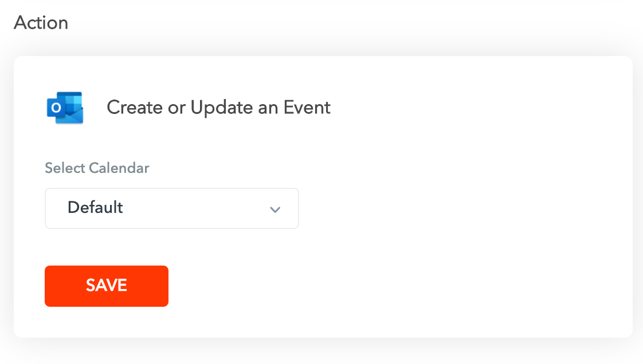The width and height of the screenshot is (643, 364).
Task: Click the "Select Calendar" field label
Action: coord(97,168)
